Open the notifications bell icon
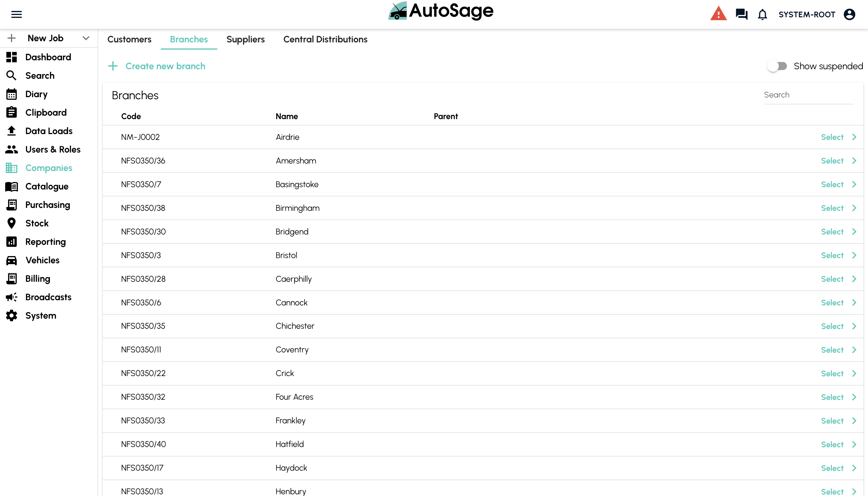 click(762, 15)
